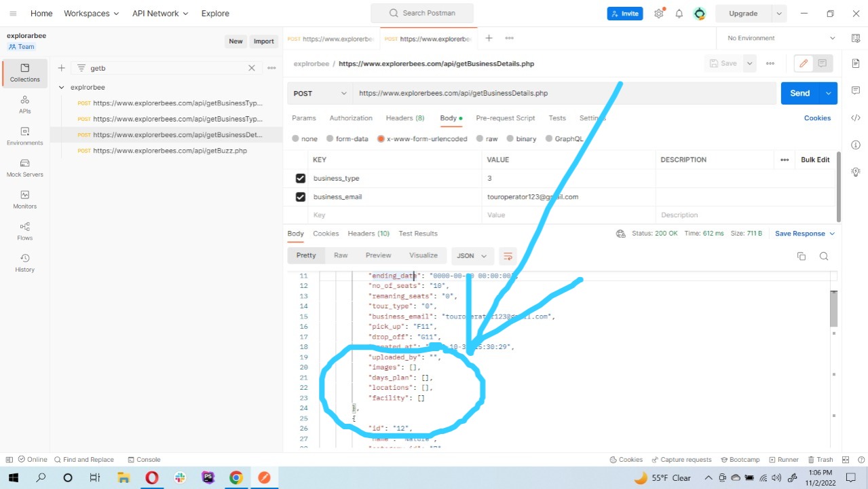Switch to the Headers (8) request tab

pyautogui.click(x=405, y=118)
